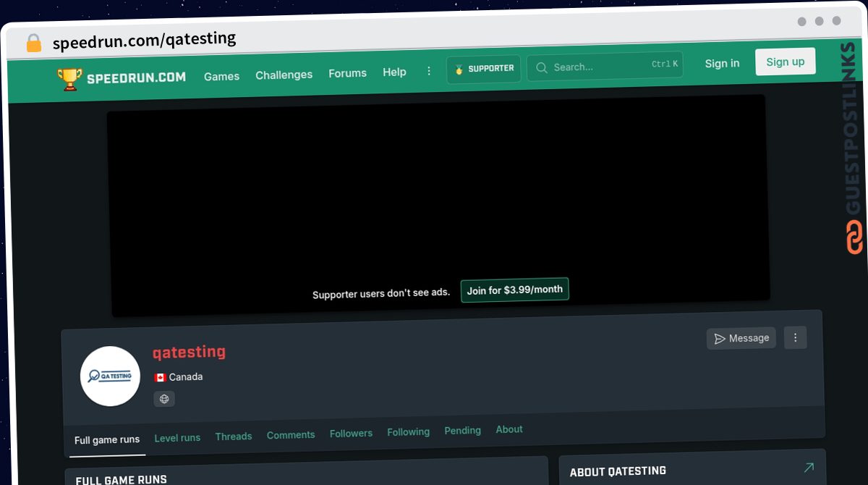The width and height of the screenshot is (868, 485).
Task: Click the browser padlock icon
Action: tap(34, 43)
